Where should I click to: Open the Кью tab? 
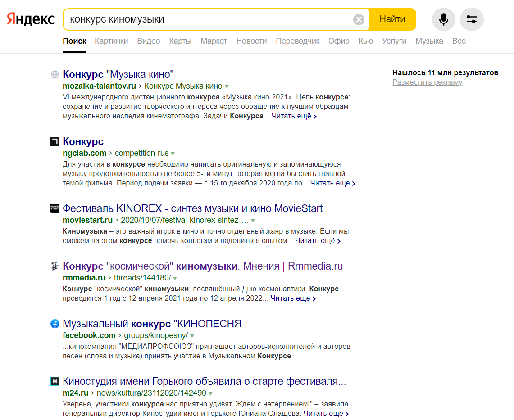[x=365, y=41]
